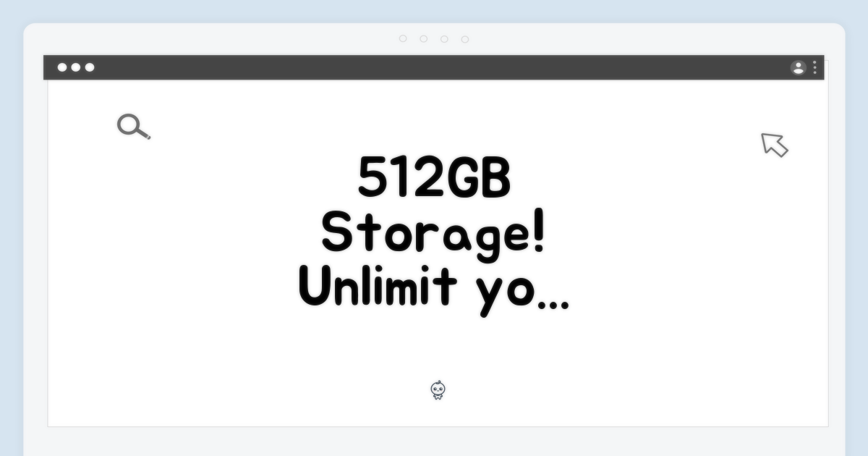
Task: Click the middle white dot in the title bar
Action: tap(76, 67)
